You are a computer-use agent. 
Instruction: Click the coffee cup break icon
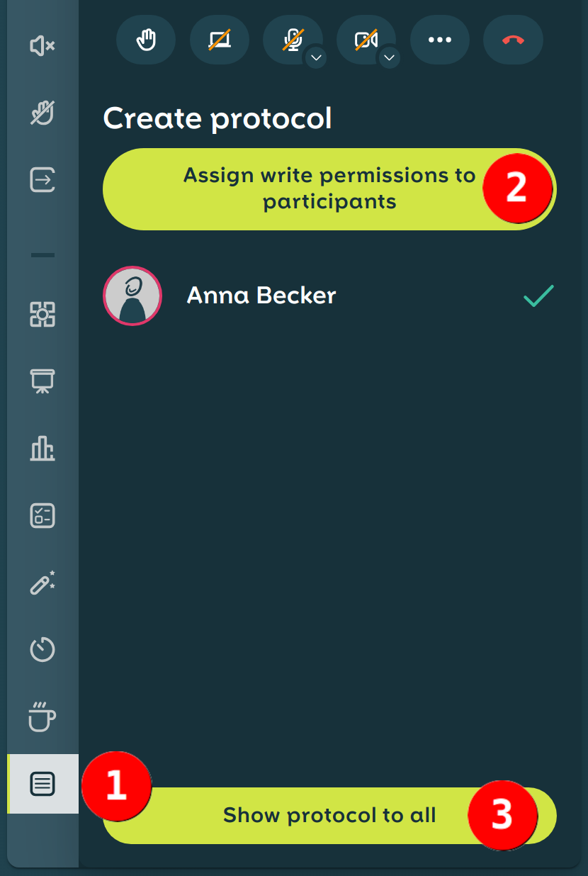[43, 717]
